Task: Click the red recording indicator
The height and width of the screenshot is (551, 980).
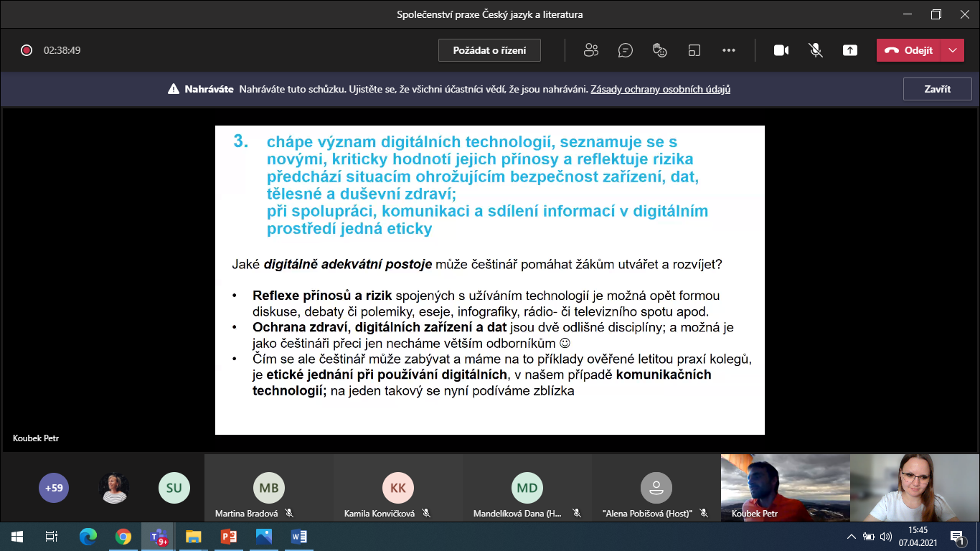Action: click(27, 50)
